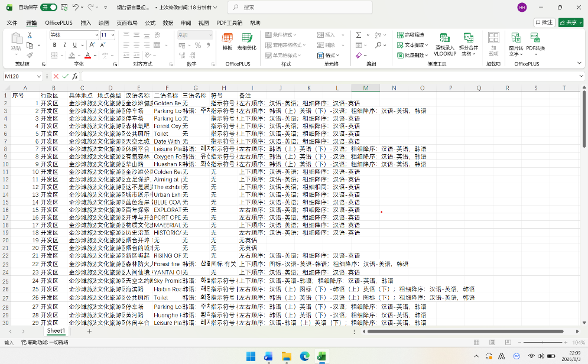Click the zoom slider in status bar
Screen dimensions: 588x364
pyautogui.click(x=542, y=342)
